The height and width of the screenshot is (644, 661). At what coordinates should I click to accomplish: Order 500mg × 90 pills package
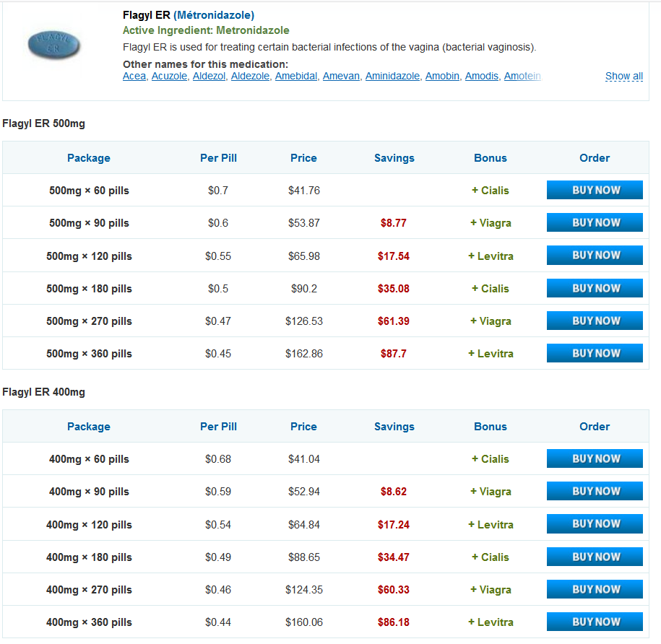(x=595, y=223)
